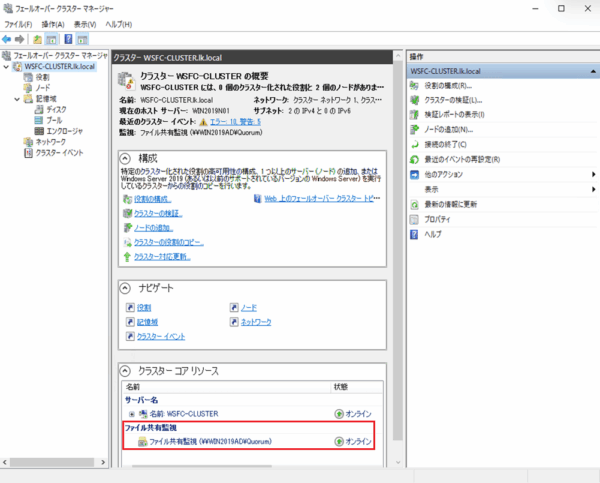Click the Up one level toolbar icon
The height and width of the screenshot is (483, 600).
click(x=38, y=39)
